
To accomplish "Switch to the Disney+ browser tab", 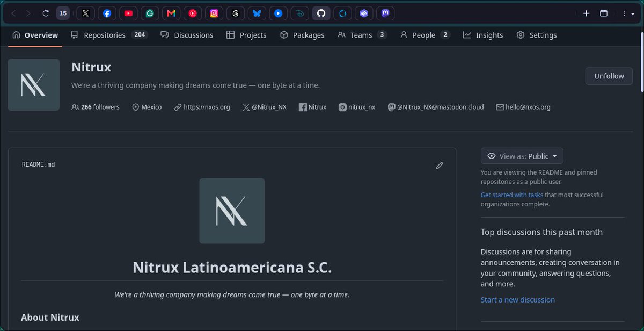I will pos(300,13).
